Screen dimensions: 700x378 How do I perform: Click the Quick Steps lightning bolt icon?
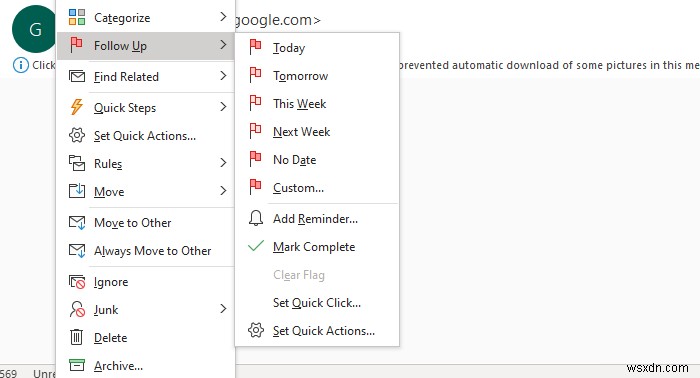pos(77,107)
